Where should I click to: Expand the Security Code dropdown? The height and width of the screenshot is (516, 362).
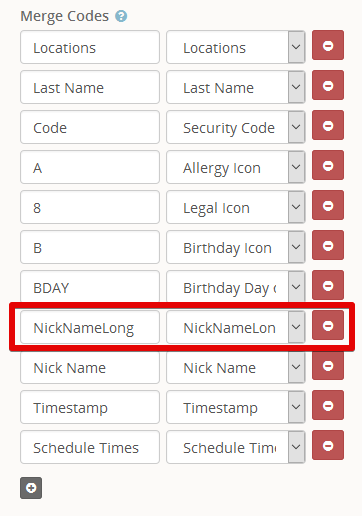pyautogui.click(x=236, y=127)
